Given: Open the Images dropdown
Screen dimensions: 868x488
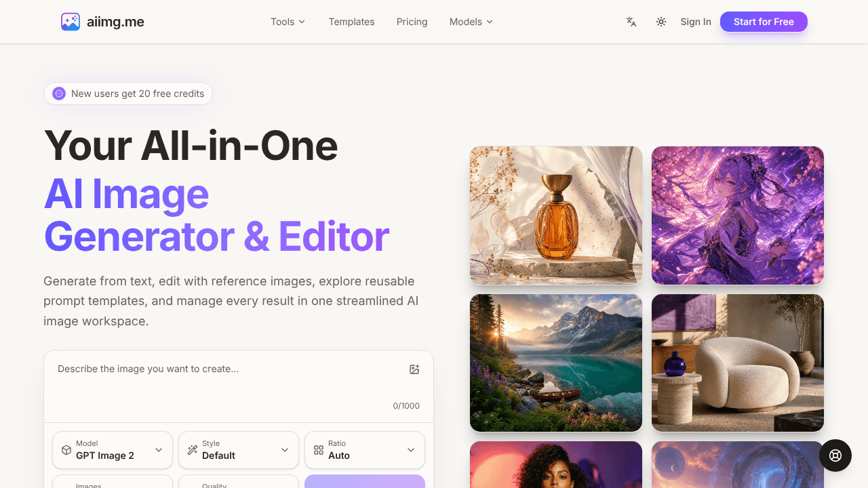Looking at the screenshot, I should [113, 481].
